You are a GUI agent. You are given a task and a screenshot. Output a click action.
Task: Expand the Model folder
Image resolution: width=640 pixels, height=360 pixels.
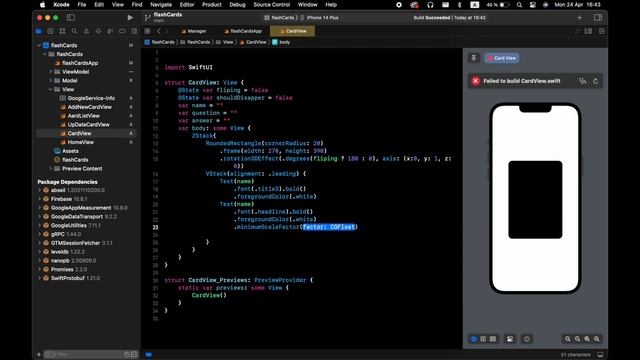[51, 81]
